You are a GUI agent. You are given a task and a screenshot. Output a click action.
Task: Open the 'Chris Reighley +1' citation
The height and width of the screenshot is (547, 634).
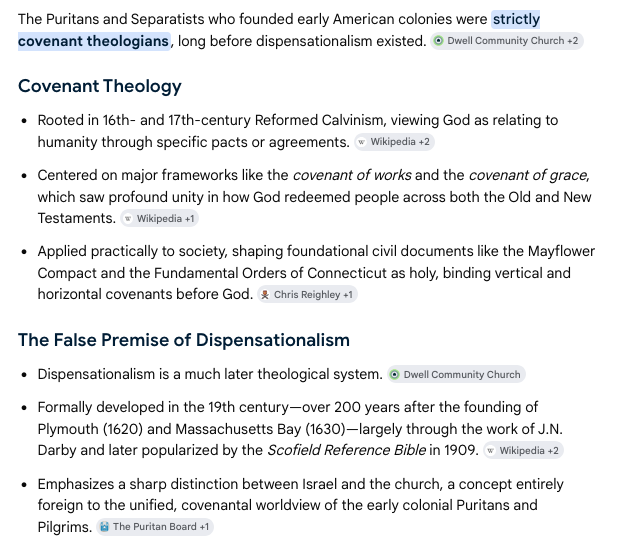coord(307,295)
